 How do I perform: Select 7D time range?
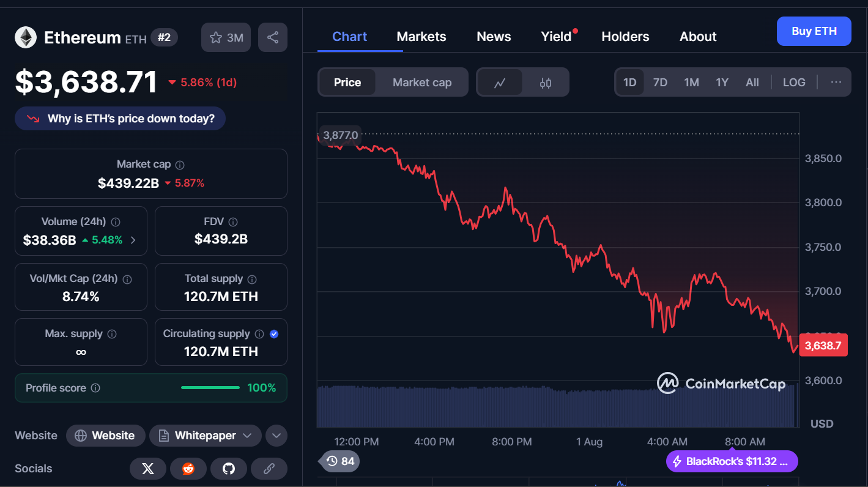[x=660, y=83]
